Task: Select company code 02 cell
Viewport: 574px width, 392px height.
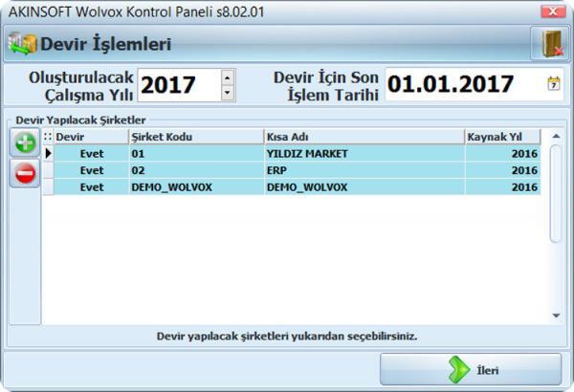Action: 196,170
